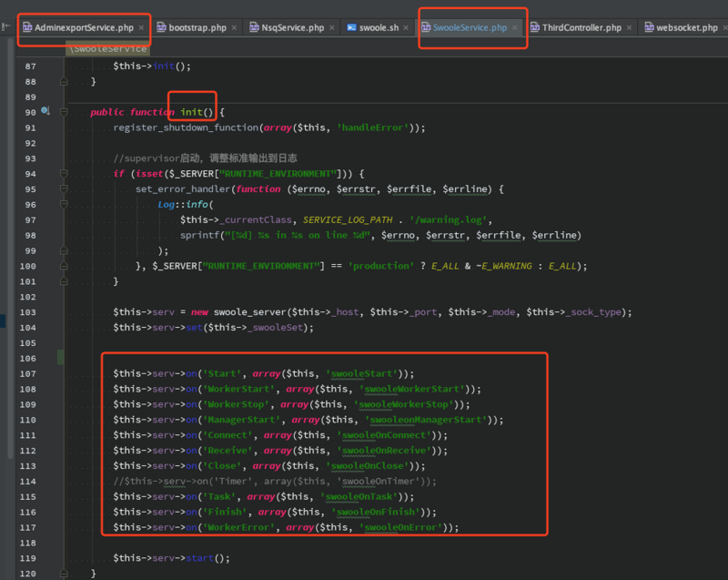Close the bootstrap.php tab
Screen dimensions: 728x580
[x=234, y=28]
